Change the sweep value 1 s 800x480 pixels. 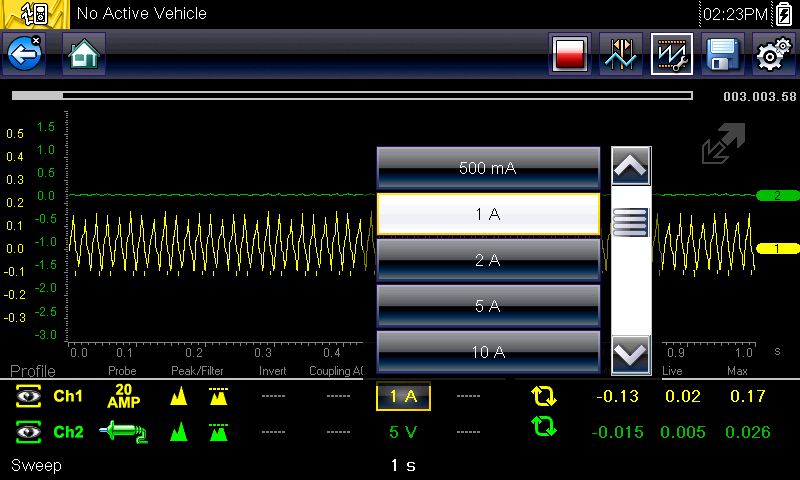(403, 466)
